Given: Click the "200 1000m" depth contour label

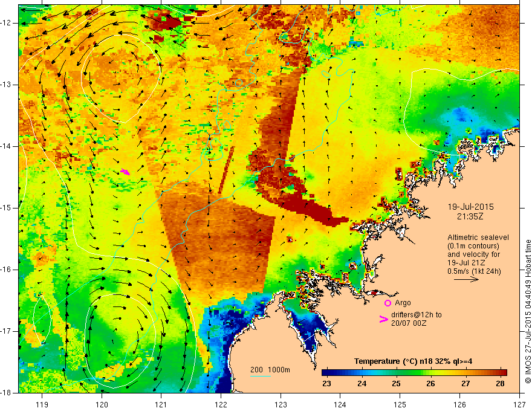Looking at the screenshot, I should [x=270, y=370].
